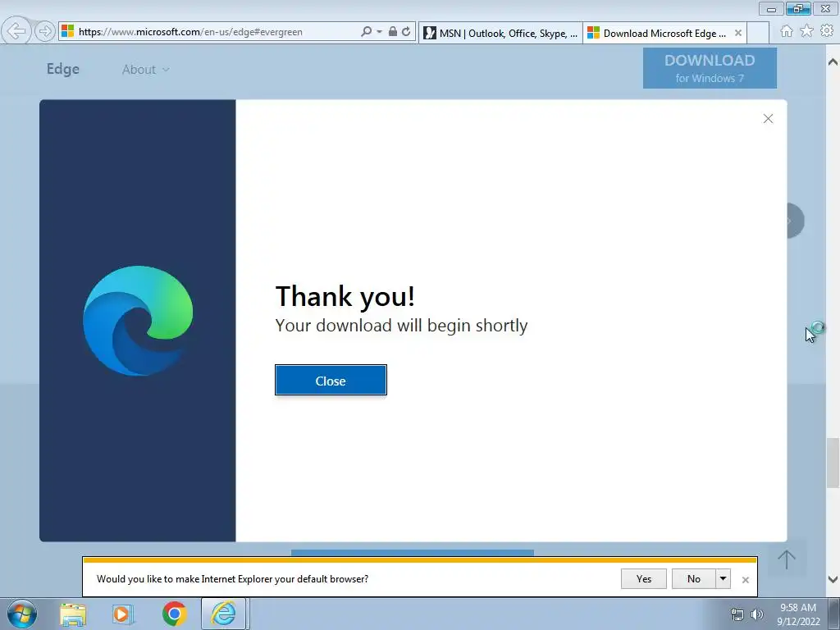This screenshot has height=630, width=840.
Task: Click the back-to-top arrow icon
Action: pos(787,559)
